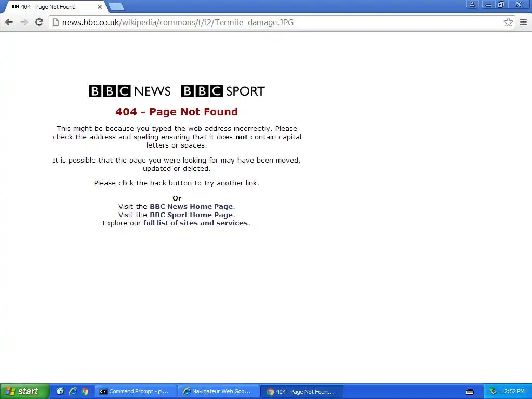The height and width of the screenshot is (399, 532).
Task: Switch to Navigateur Web Goo... taskbar window
Action: tap(219, 392)
